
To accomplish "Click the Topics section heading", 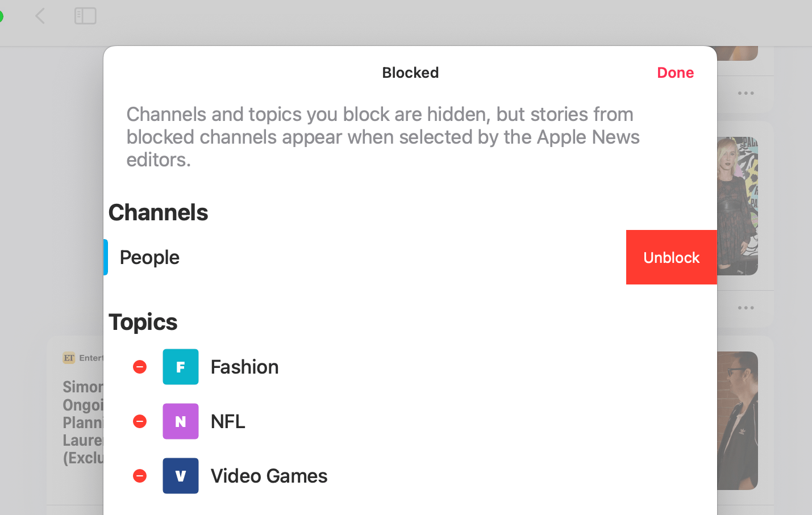I will click(143, 322).
